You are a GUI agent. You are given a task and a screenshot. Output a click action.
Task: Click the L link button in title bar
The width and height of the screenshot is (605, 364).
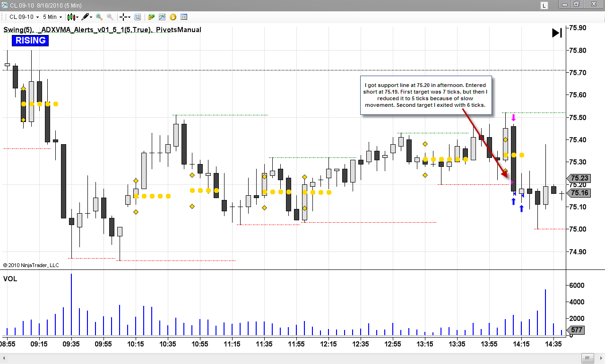(x=544, y=6)
